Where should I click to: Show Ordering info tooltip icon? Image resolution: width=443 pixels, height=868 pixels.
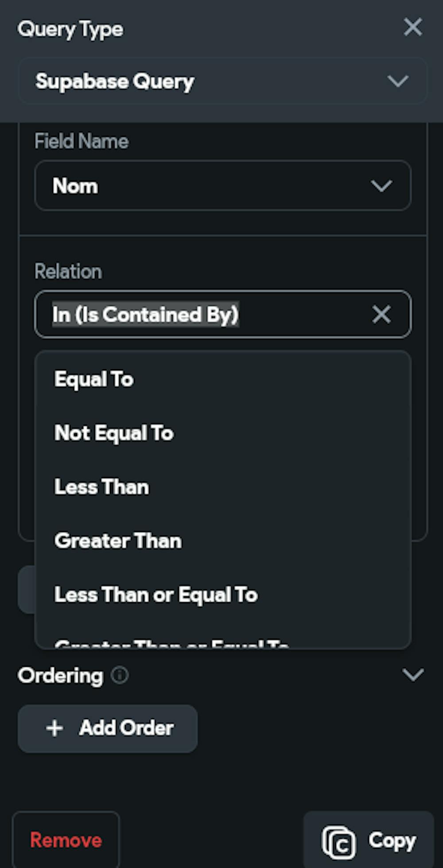click(120, 675)
